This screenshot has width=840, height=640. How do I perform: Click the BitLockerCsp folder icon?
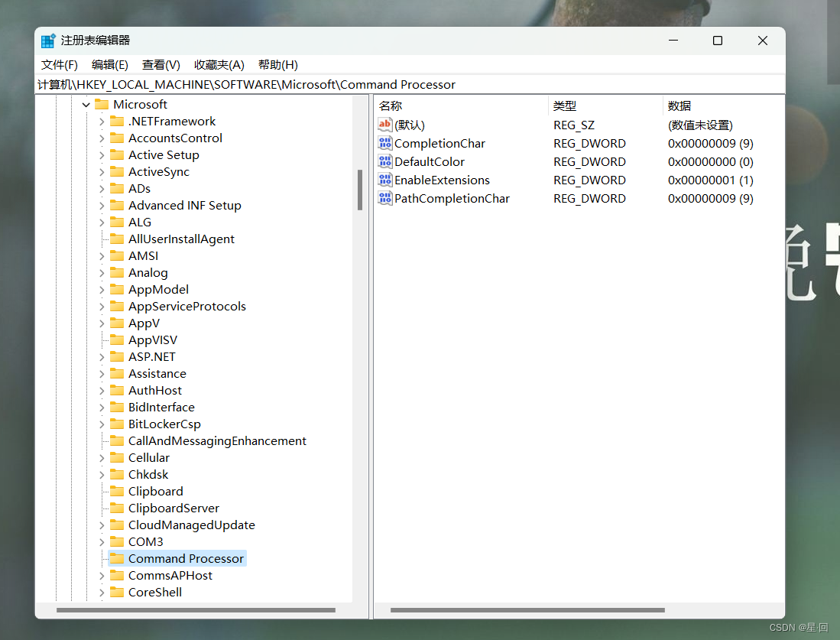click(117, 424)
